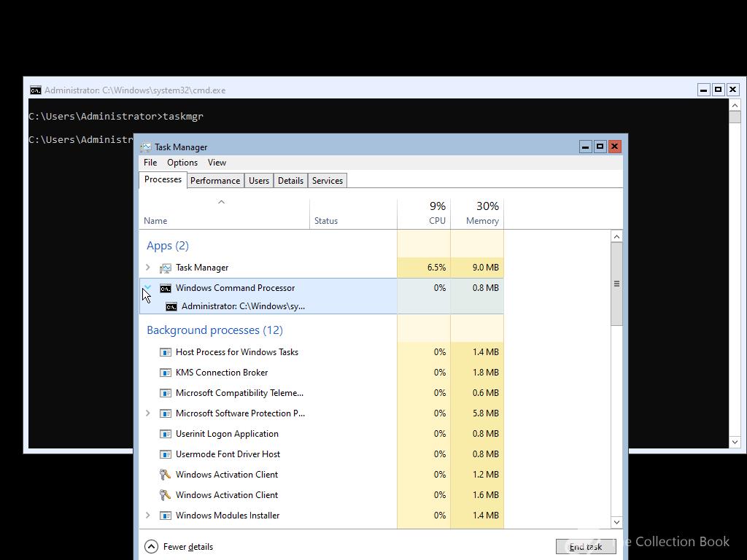747x560 pixels.
Task: Click the Usermode Font Driver Host icon
Action: (166, 455)
